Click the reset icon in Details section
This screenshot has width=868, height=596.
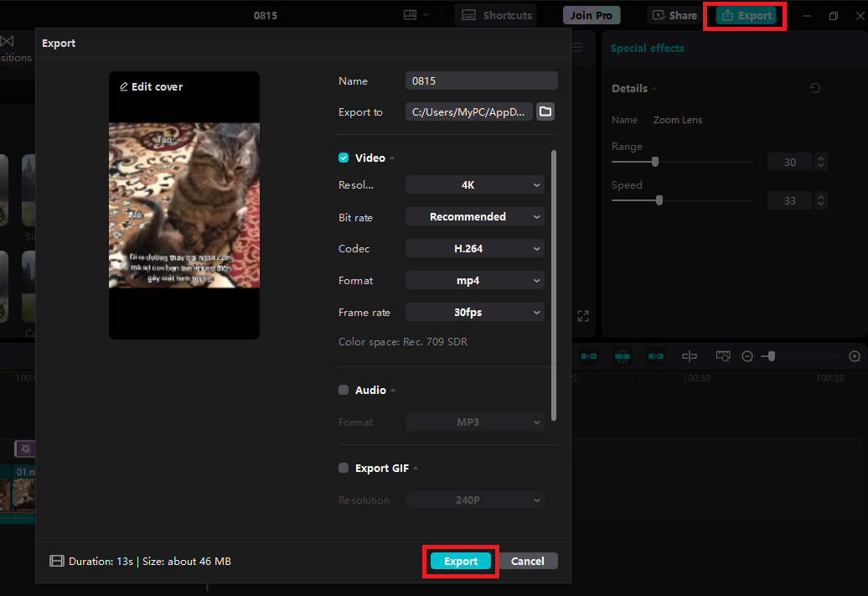click(815, 88)
